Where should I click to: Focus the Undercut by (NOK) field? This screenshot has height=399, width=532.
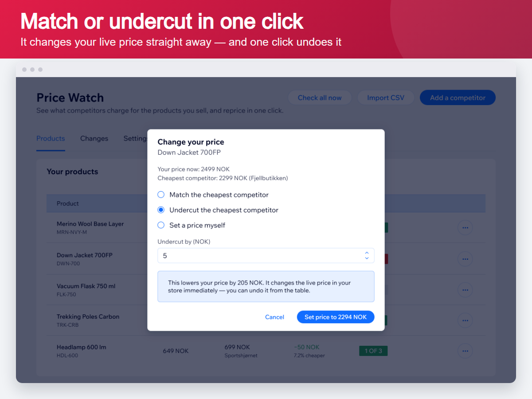tap(266, 256)
